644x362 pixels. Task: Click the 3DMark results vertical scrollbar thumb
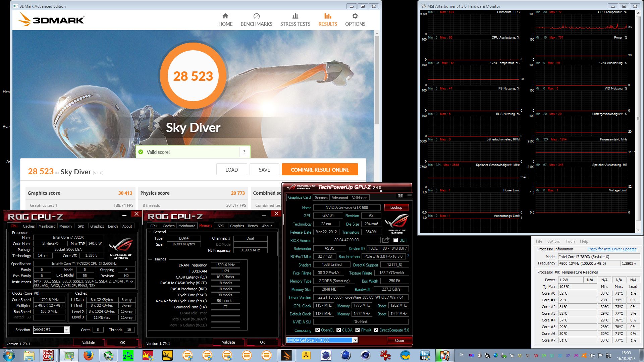click(377, 79)
